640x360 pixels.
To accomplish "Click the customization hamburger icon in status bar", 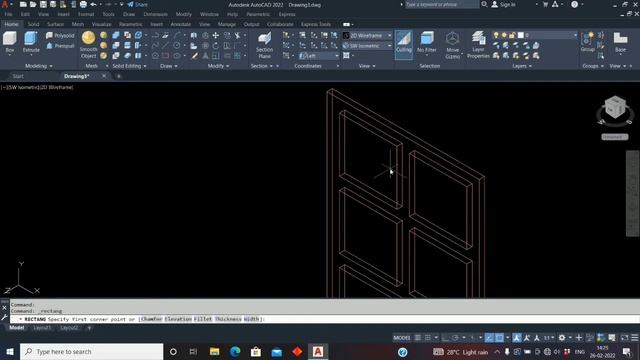I will pos(634,338).
